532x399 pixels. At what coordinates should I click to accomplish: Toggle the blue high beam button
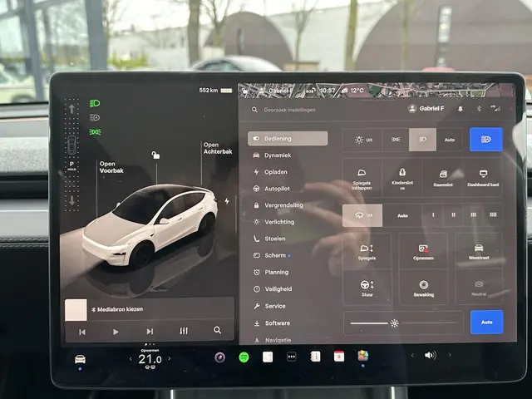pos(485,140)
